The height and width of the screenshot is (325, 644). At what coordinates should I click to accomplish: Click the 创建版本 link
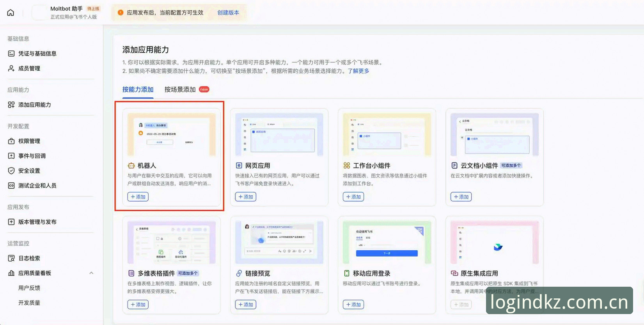pos(228,12)
